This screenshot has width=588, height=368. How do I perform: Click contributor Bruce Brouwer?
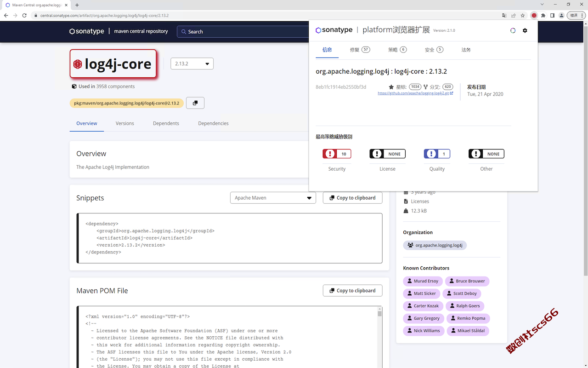tap(467, 281)
